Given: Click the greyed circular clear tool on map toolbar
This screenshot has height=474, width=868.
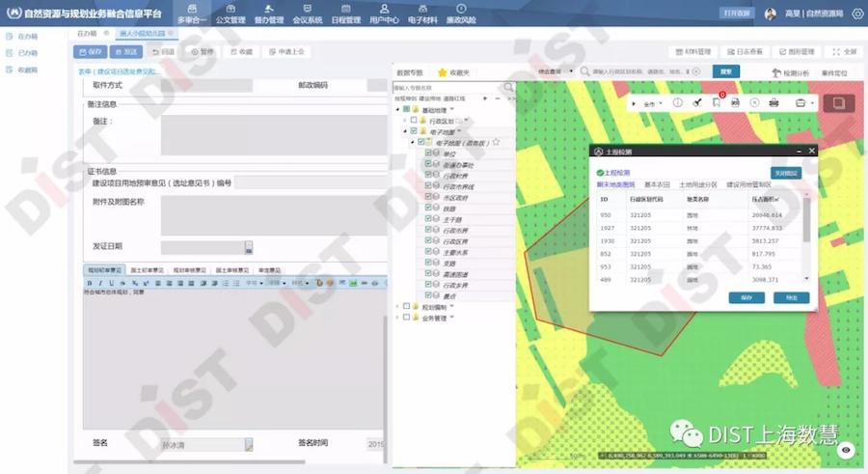Looking at the screenshot, I should coord(754,103).
